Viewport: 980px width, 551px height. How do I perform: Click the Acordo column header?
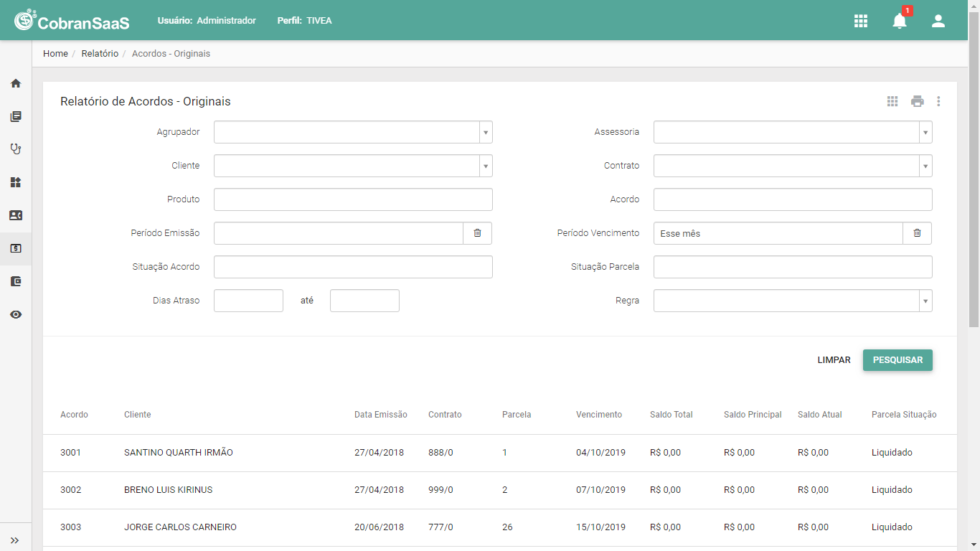[x=75, y=415]
